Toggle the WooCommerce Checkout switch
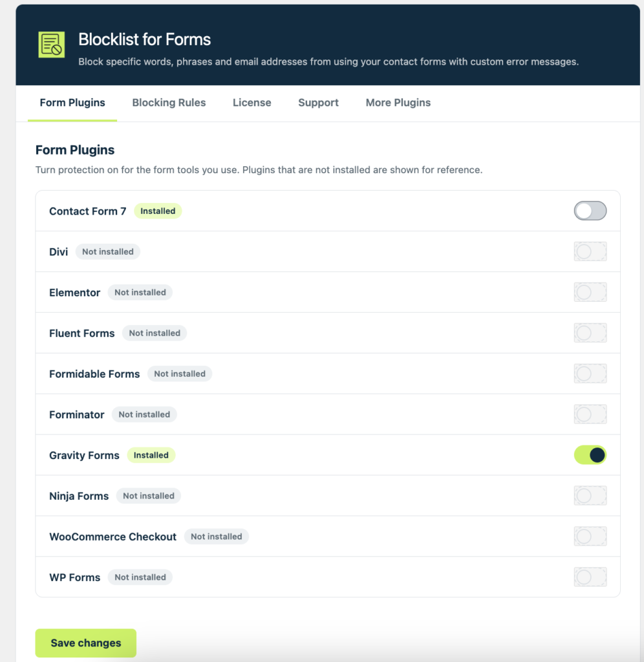This screenshot has width=644, height=662. (x=590, y=537)
